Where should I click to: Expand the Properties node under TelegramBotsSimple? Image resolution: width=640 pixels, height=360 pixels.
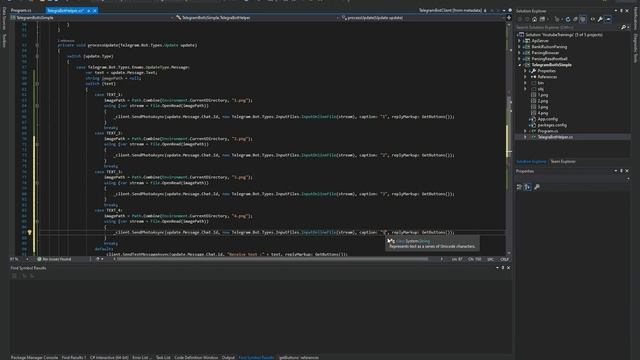(525, 71)
